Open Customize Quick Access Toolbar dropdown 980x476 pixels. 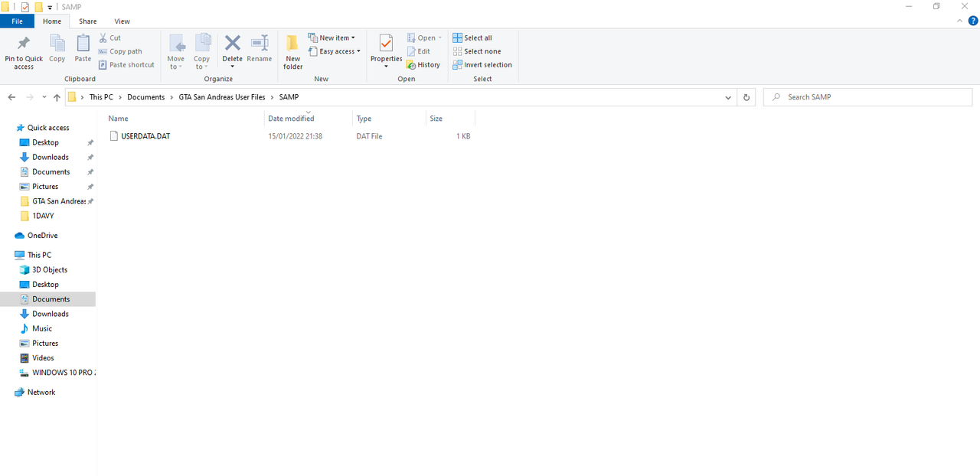50,7
